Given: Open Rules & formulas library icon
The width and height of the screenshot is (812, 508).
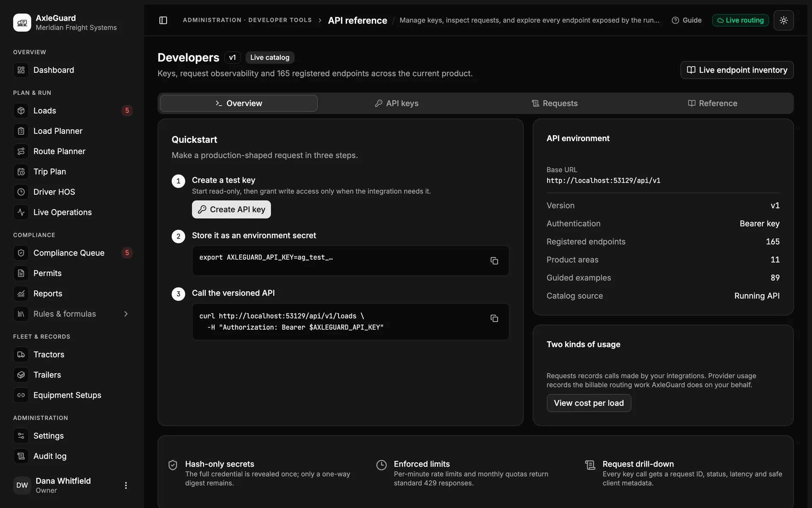Looking at the screenshot, I should (x=21, y=314).
